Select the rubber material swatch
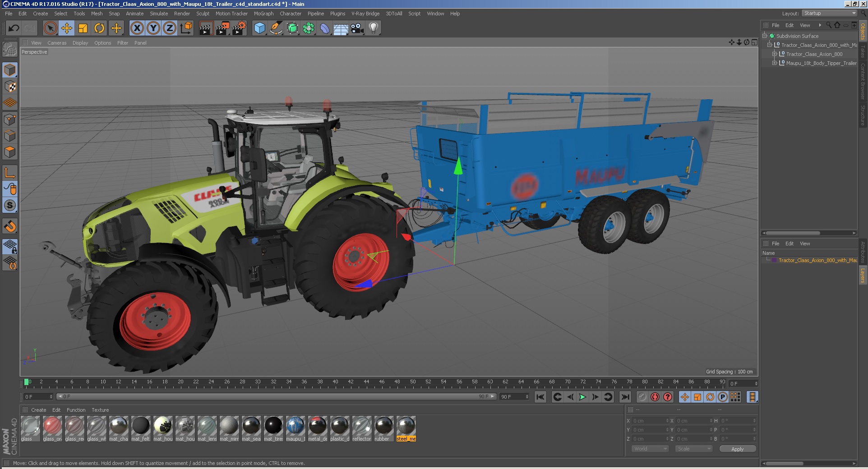 coord(384,428)
